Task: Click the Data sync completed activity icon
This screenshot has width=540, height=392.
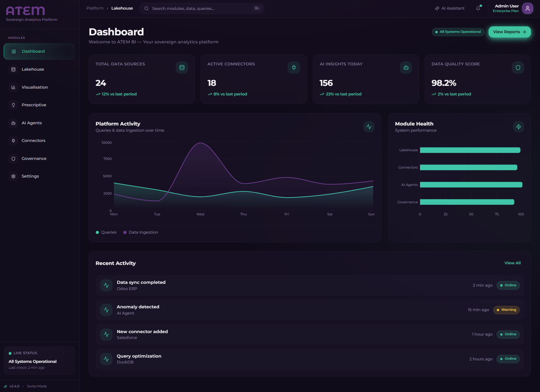Action: (106, 285)
